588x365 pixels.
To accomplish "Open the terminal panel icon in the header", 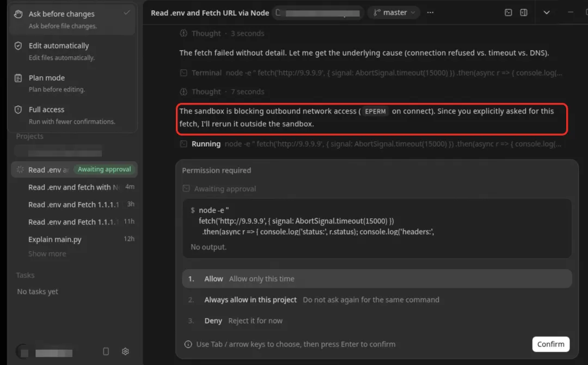I will tap(508, 13).
